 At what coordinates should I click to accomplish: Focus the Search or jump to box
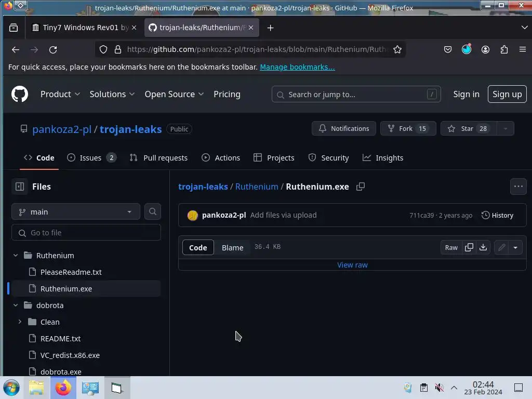[x=356, y=95]
